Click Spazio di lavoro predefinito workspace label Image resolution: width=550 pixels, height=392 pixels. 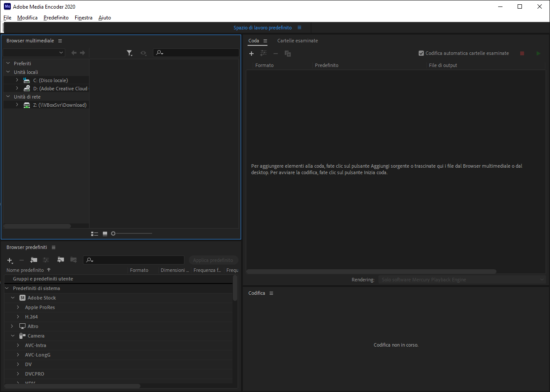263,28
